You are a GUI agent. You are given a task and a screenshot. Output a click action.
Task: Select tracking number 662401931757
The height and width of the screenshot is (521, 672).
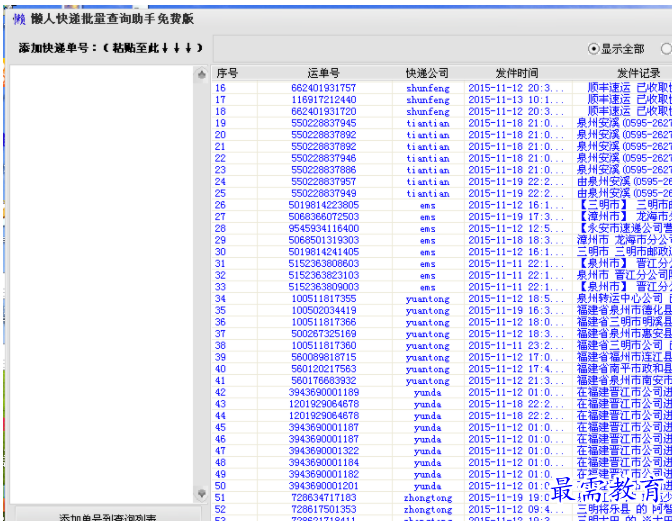(x=324, y=88)
